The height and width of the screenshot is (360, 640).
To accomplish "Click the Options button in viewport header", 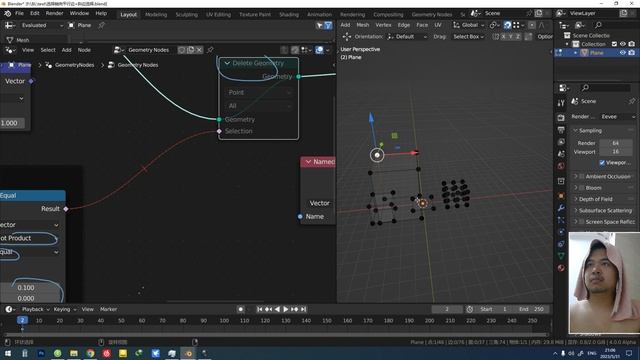I will tap(544, 37).
